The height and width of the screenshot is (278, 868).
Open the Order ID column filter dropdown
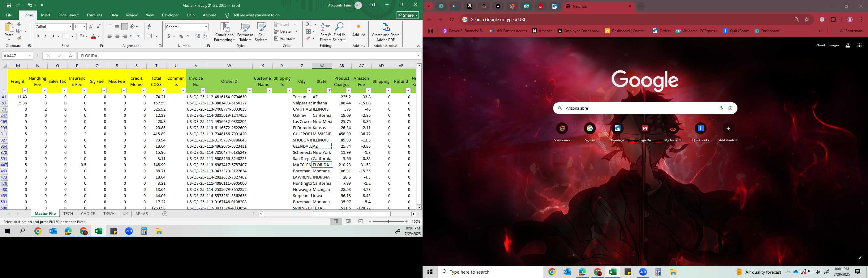pyautogui.click(x=250, y=90)
